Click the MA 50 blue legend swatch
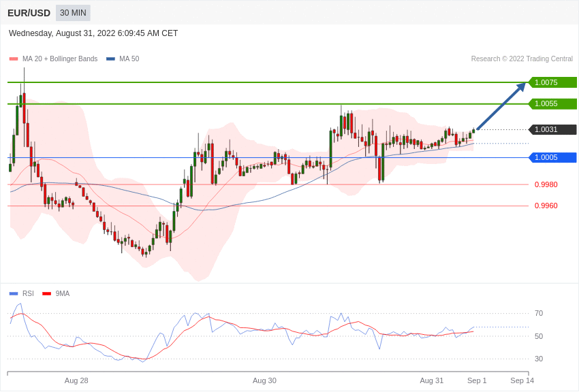The width and height of the screenshot is (579, 392). coord(110,59)
